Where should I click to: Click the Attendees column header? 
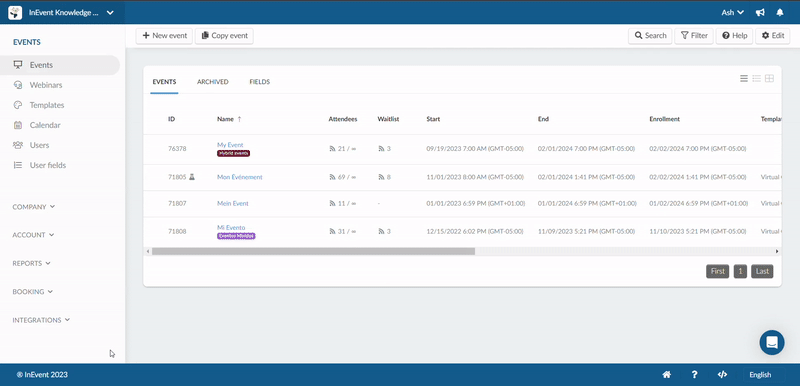point(343,119)
